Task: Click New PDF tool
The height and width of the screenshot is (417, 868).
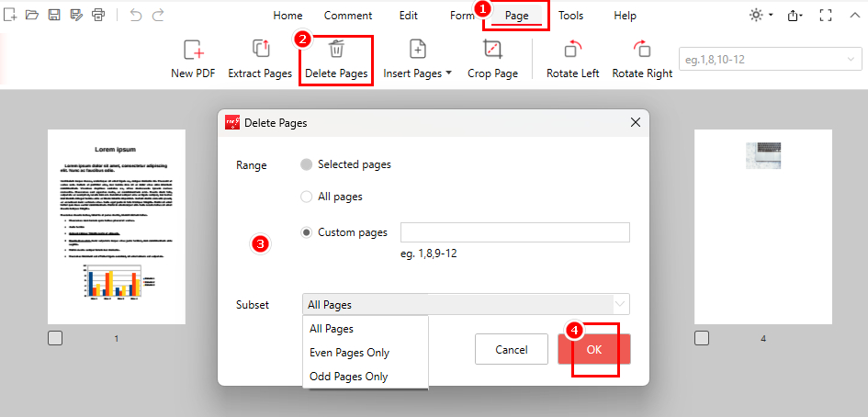Action: [193, 60]
